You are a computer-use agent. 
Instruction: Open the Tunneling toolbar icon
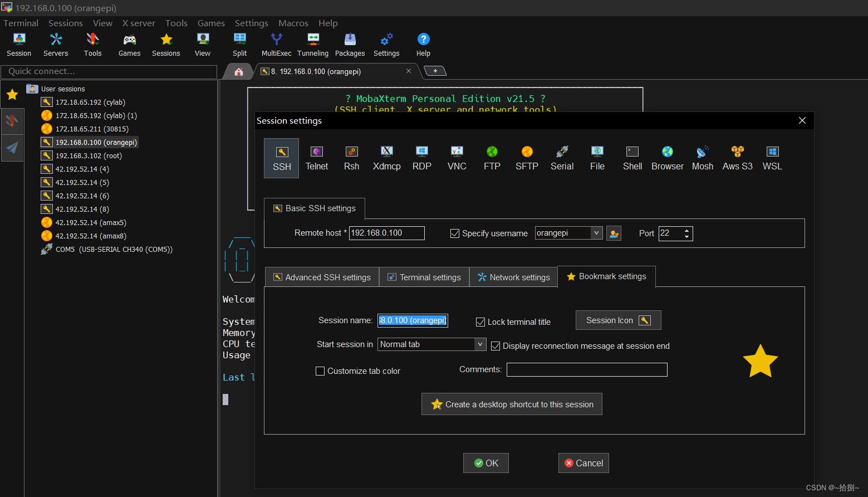click(x=313, y=45)
